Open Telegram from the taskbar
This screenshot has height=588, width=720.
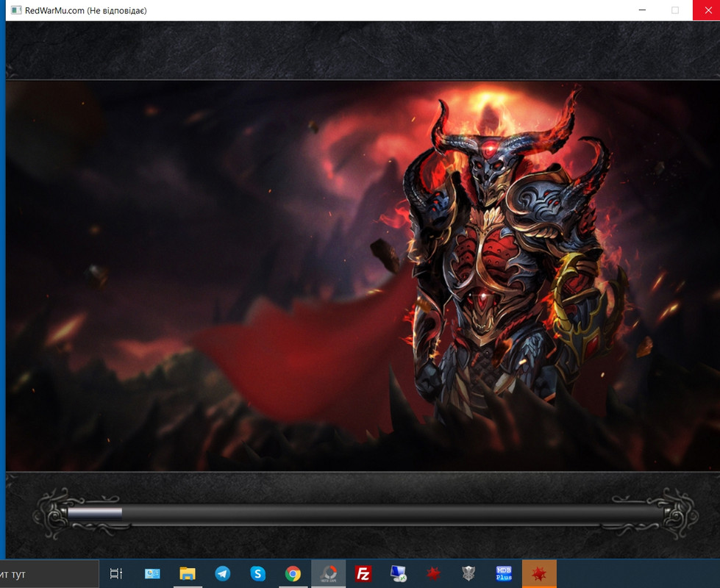click(x=223, y=573)
